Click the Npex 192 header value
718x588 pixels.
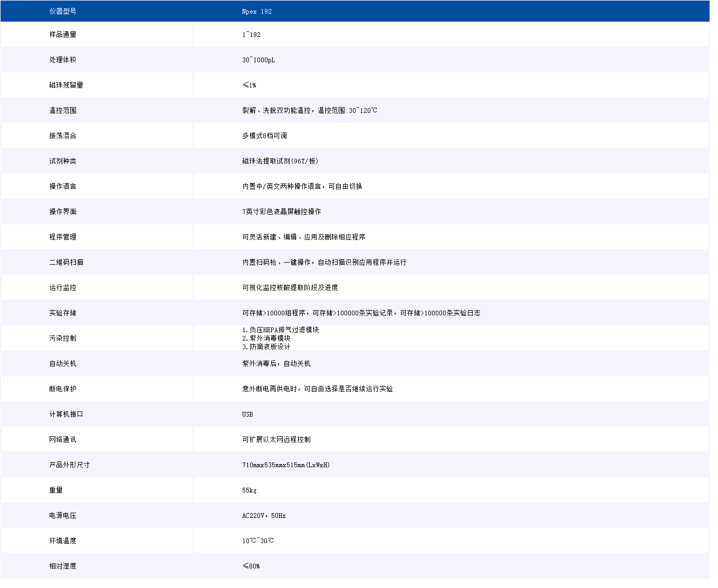point(256,12)
